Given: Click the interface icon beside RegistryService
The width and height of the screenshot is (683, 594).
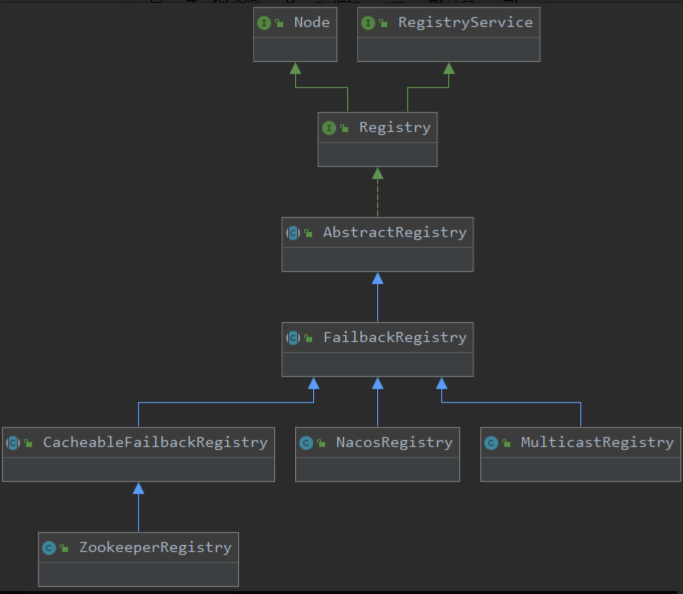Looking at the screenshot, I should click(x=368, y=22).
